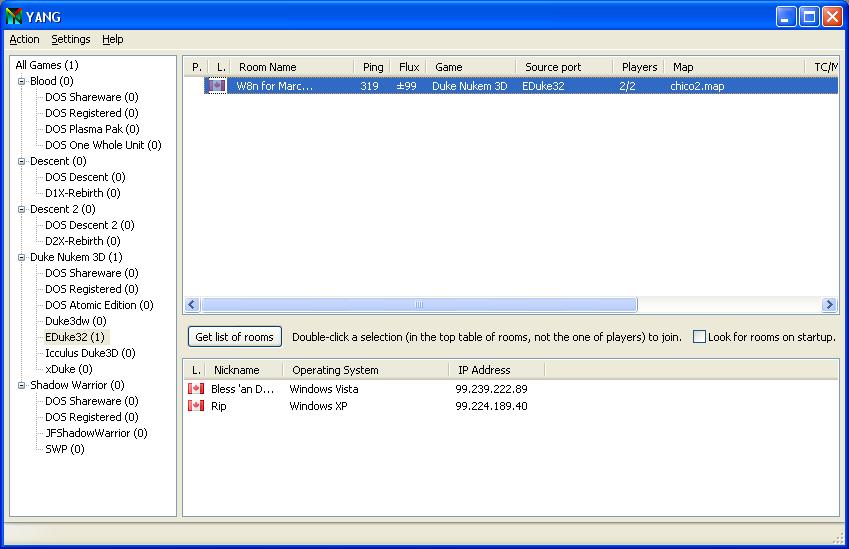The image size is (849, 549).
Task: Select player Bless 'an D… nickname
Action: (242, 389)
